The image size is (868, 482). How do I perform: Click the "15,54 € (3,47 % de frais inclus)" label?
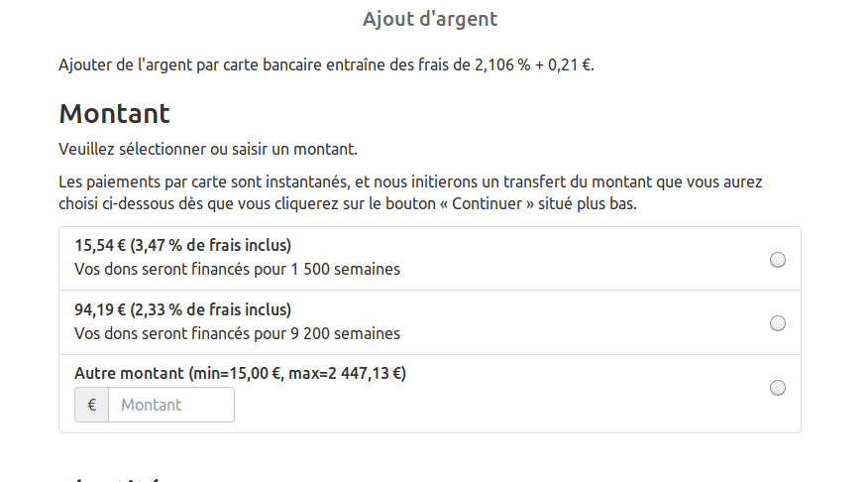182,245
